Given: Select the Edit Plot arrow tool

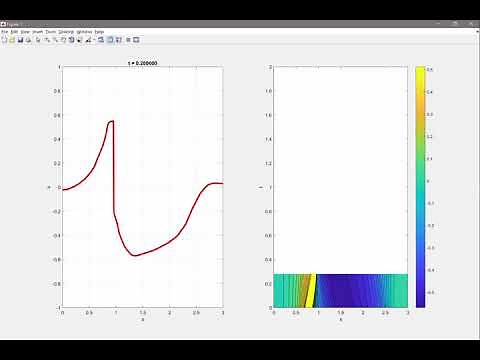Looking at the screenshot, I should tap(38, 40).
